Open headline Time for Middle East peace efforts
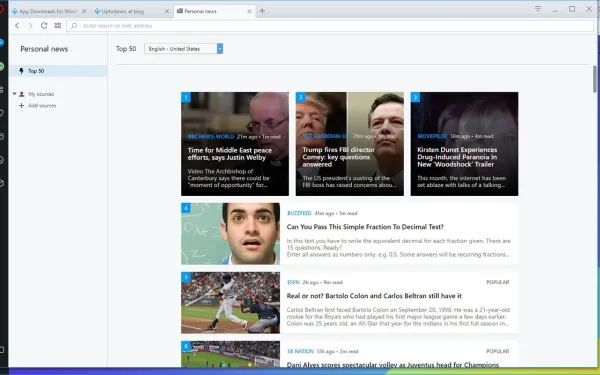 [230, 154]
